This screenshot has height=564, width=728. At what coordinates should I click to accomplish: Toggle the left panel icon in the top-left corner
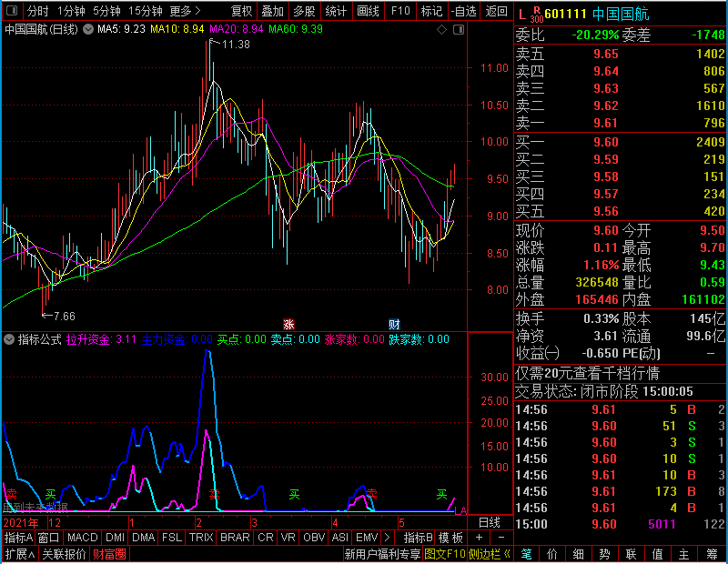click(x=12, y=10)
